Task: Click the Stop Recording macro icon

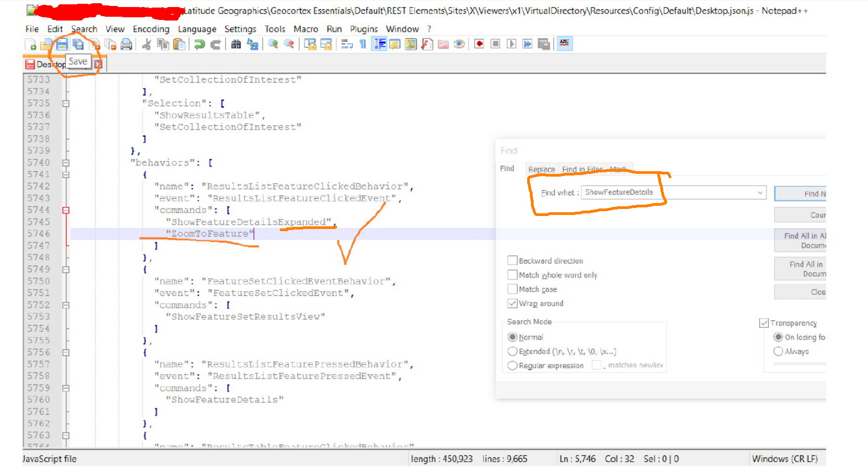Action: point(495,44)
